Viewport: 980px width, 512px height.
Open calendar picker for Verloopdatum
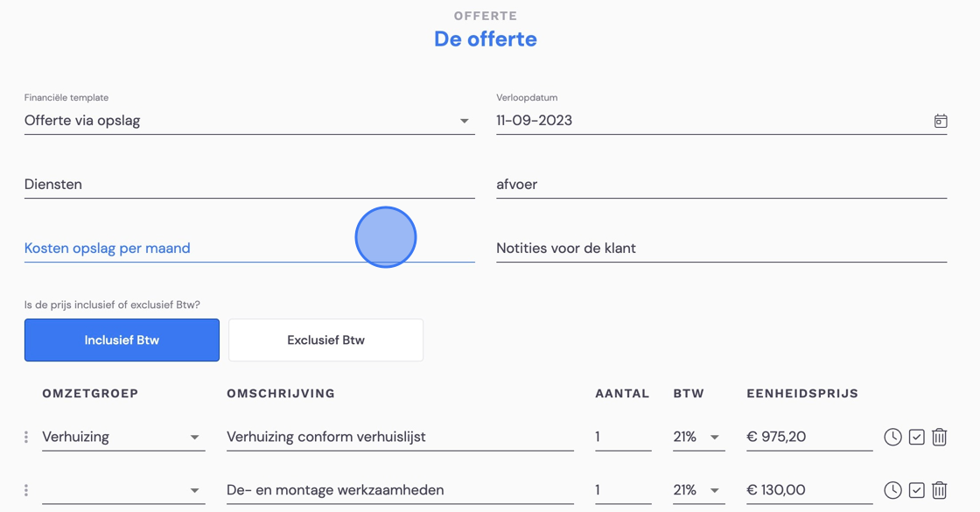(940, 121)
